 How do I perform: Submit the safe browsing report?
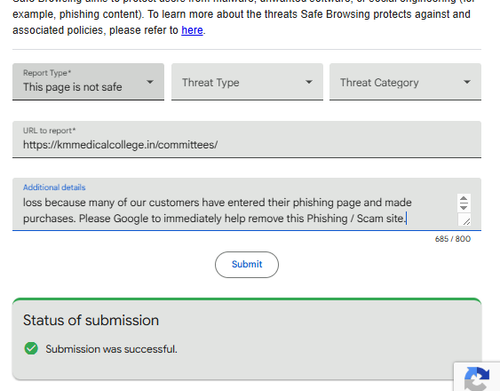247,264
